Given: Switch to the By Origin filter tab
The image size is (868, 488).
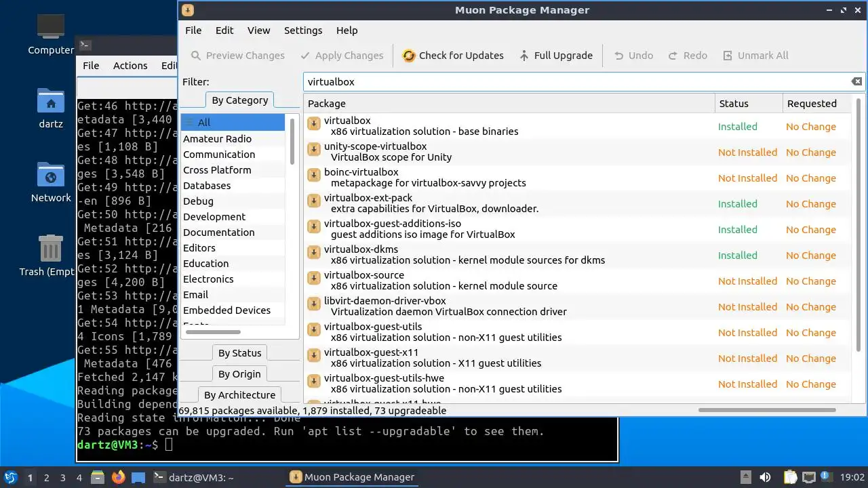Looking at the screenshot, I should click(239, 374).
